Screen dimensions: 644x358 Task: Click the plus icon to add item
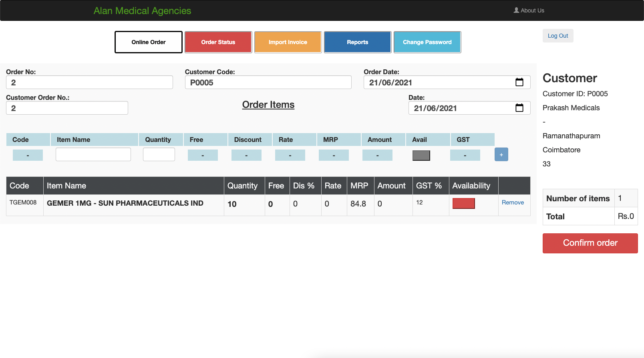coord(501,155)
